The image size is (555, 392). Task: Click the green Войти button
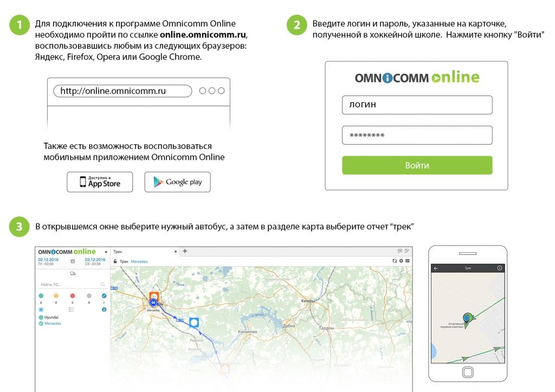click(x=417, y=165)
